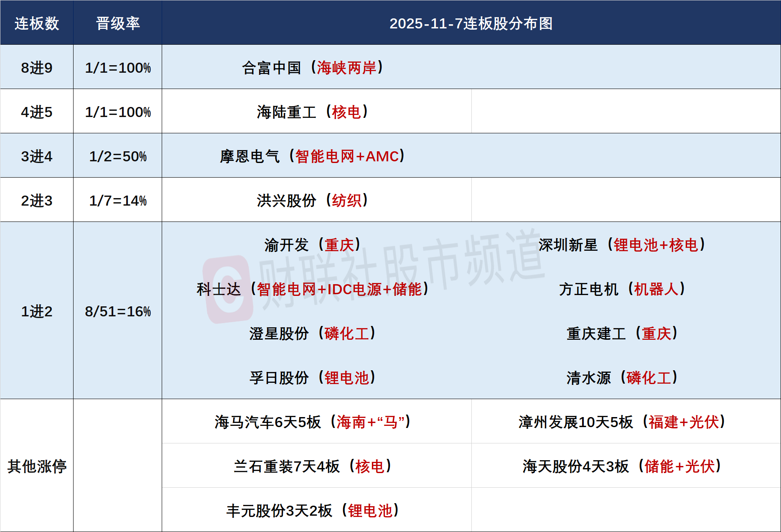Image resolution: width=781 pixels, height=532 pixels.
Task: Click the "3进4" row label
Action: [x=37, y=156]
